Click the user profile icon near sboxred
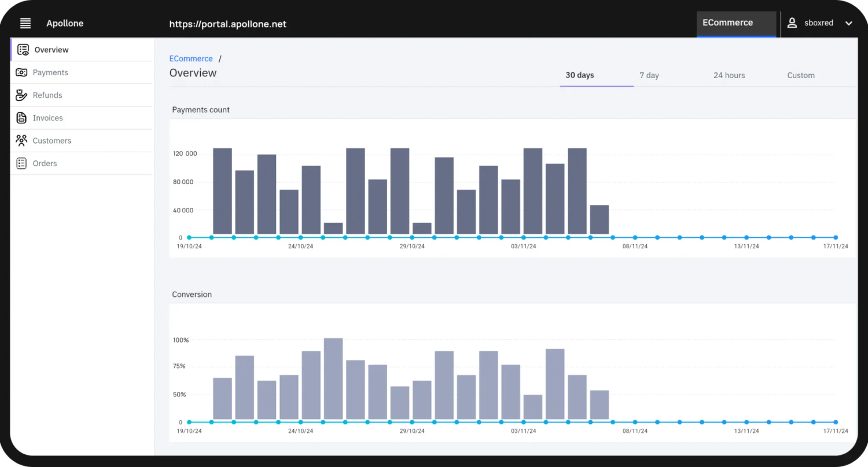Image resolution: width=868 pixels, height=467 pixels. (792, 23)
